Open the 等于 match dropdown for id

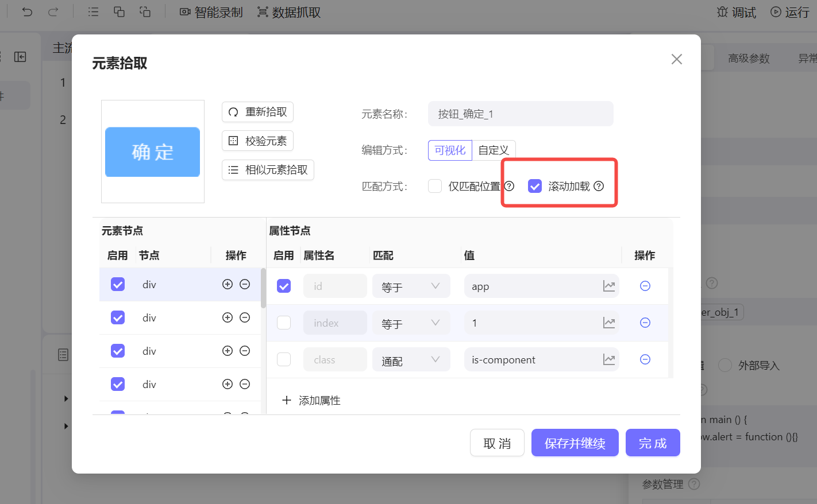pos(411,285)
